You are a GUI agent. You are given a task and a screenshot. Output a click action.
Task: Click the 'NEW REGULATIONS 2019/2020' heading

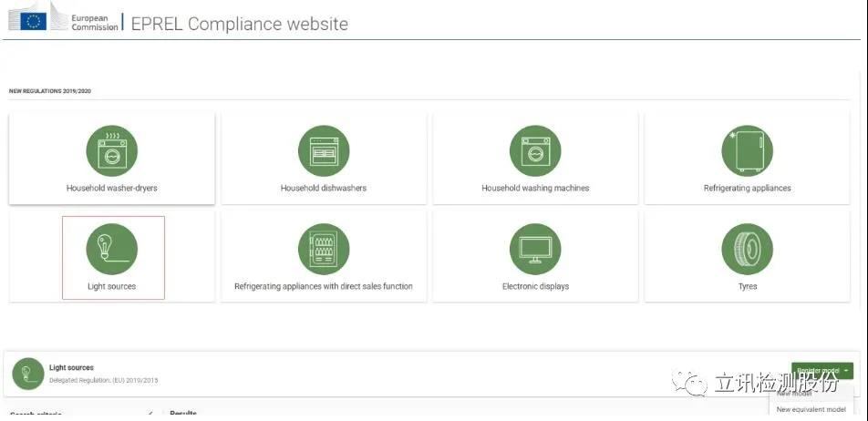pyautogui.click(x=50, y=91)
